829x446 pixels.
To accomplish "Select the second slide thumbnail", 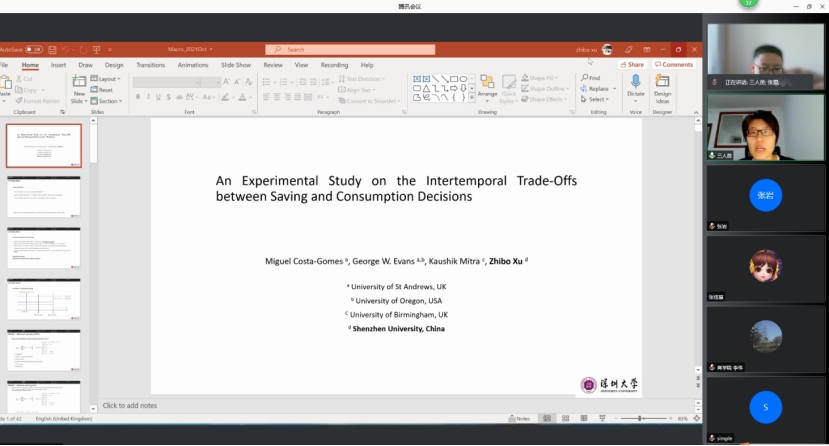I will pos(44,196).
